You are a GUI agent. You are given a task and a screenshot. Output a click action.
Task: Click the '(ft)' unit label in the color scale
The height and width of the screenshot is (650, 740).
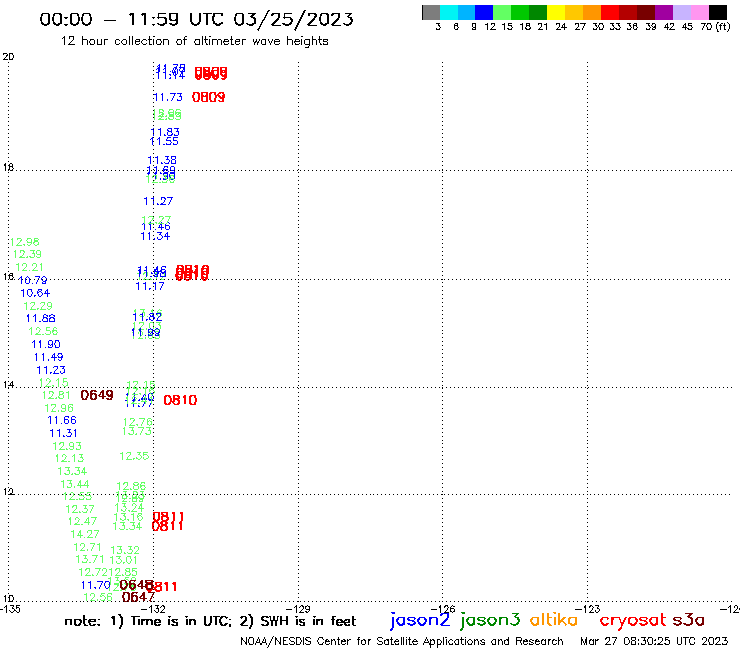[723, 26]
